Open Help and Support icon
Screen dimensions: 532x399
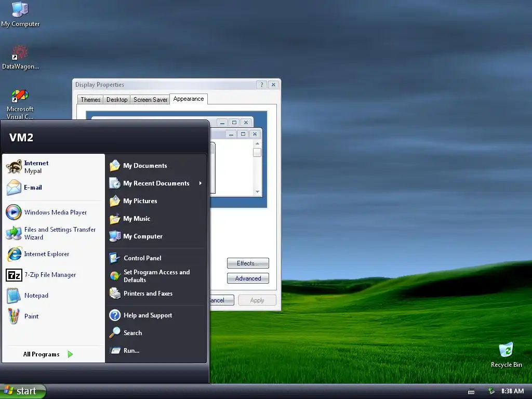pos(115,315)
